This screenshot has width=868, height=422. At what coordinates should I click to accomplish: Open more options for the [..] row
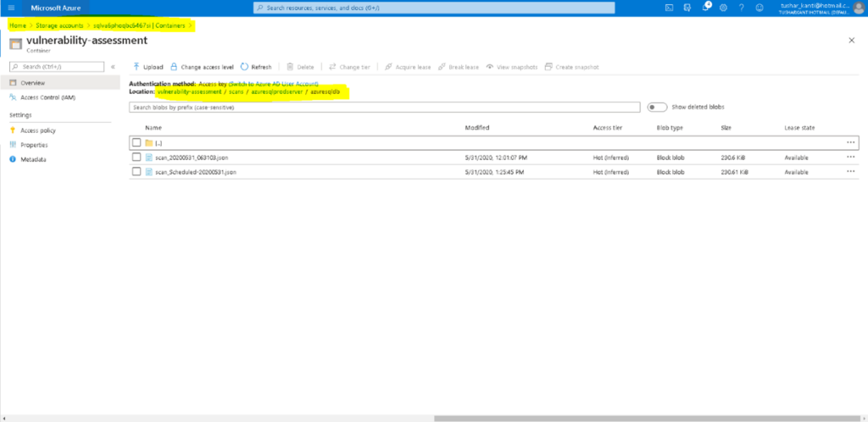tap(851, 142)
